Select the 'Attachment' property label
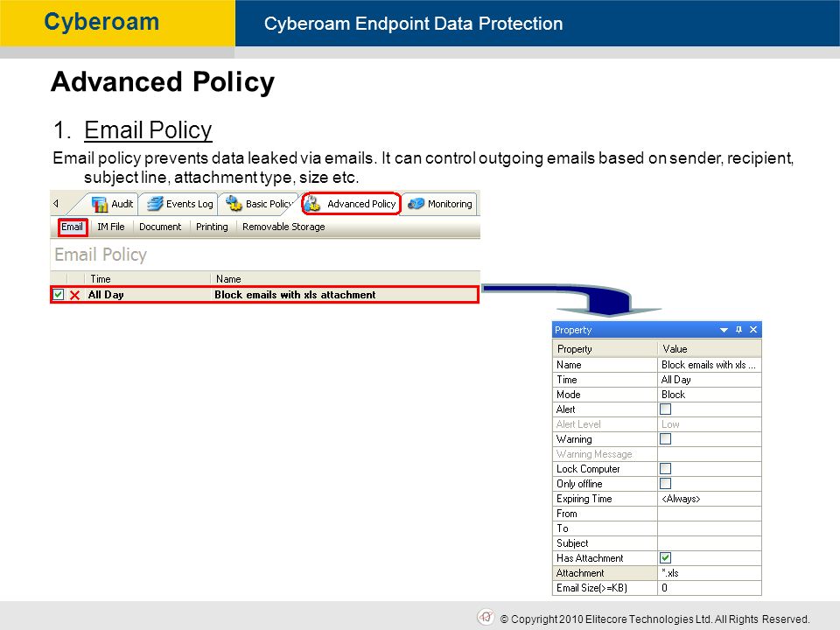The image size is (840, 630). click(x=580, y=573)
